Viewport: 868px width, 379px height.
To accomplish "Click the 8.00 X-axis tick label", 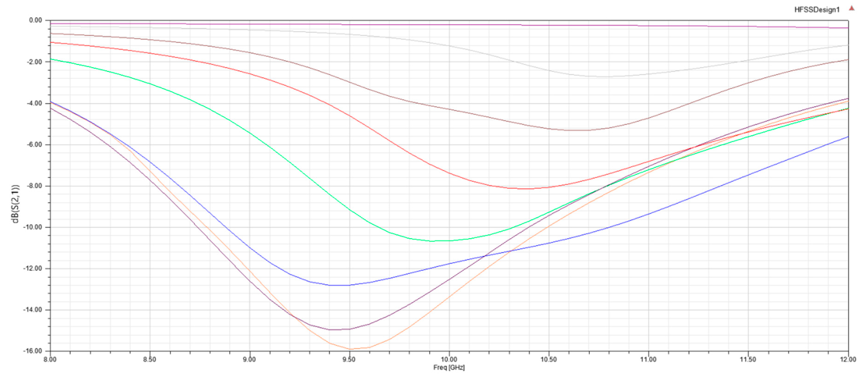I will [x=50, y=360].
